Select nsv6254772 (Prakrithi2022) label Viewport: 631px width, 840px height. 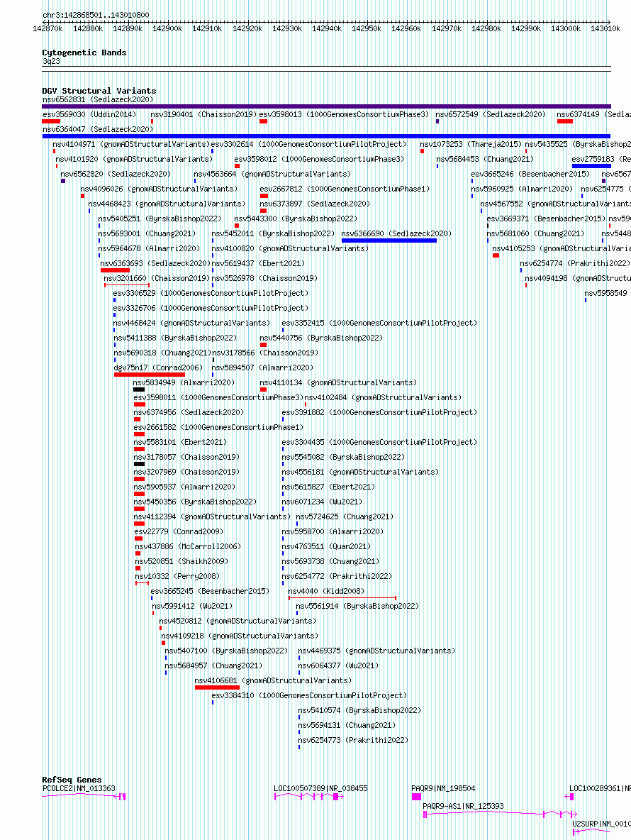[x=337, y=576]
